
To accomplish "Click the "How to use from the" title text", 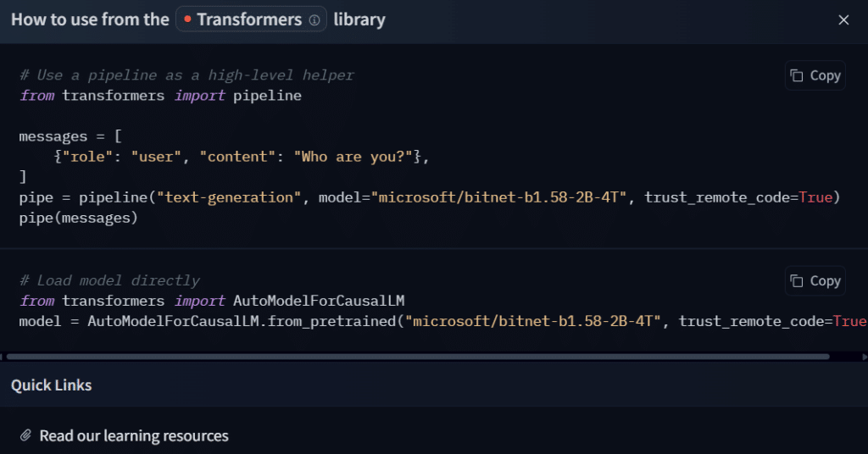I will coord(90,19).
